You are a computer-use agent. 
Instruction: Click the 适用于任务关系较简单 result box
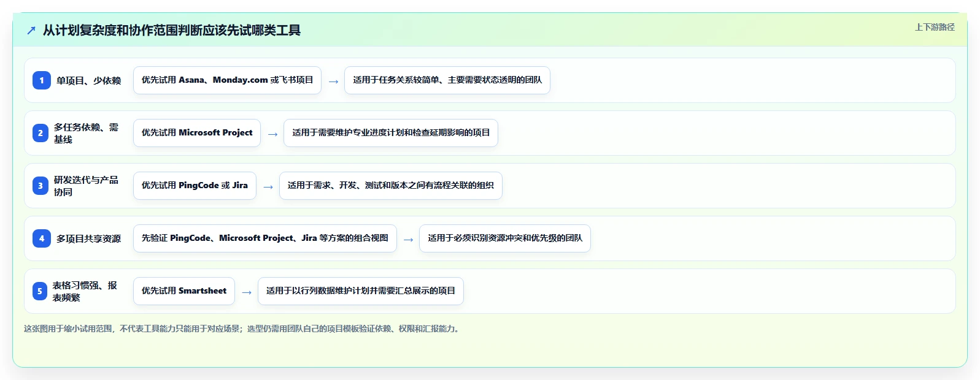pyautogui.click(x=447, y=80)
